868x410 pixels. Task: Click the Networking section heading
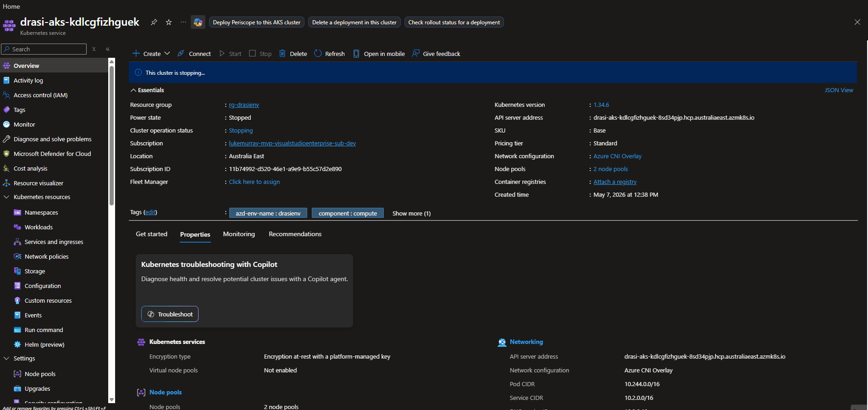(x=526, y=342)
